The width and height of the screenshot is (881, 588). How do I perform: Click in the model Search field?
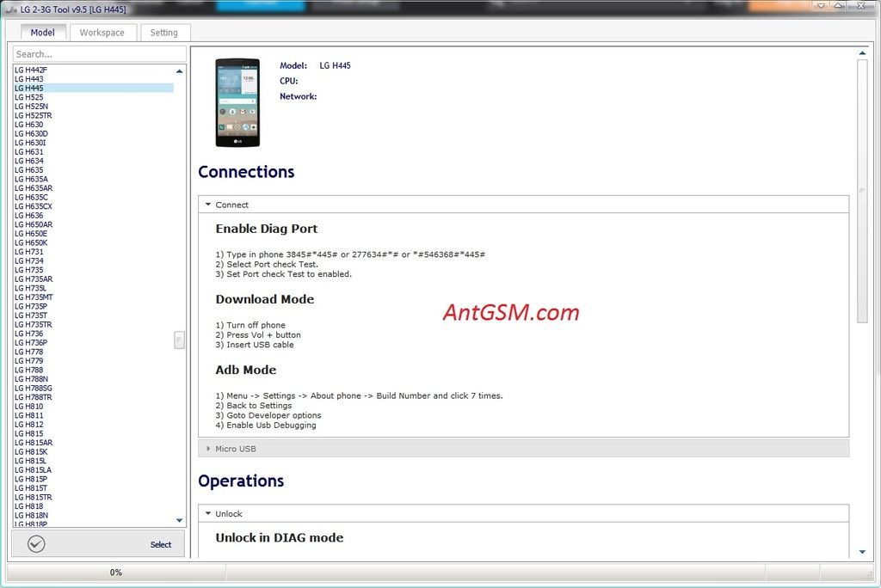pos(98,54)
